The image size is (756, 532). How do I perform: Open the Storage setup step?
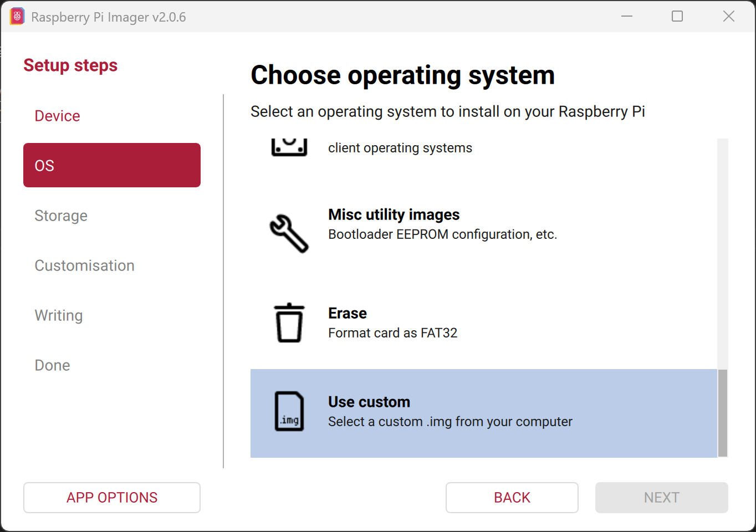click(61, 216)
